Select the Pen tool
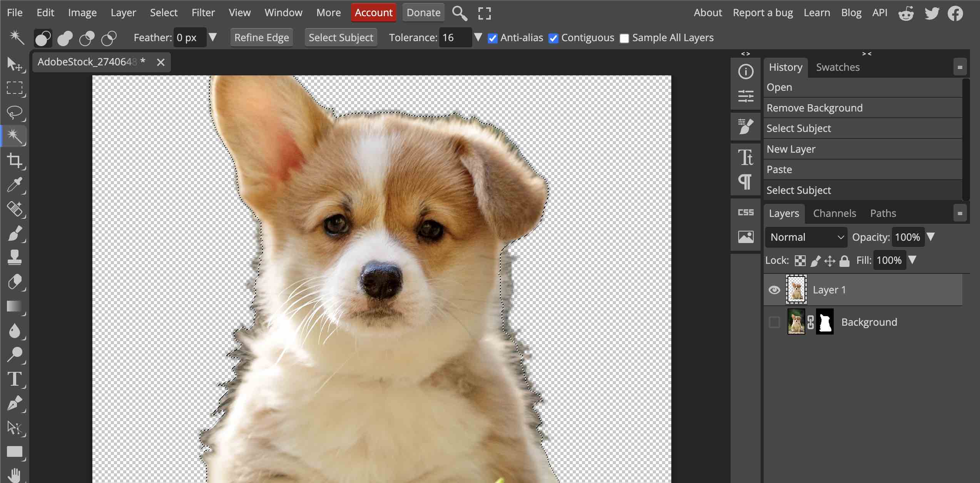Viewport: 980px width, 483px height. (15, 403)
